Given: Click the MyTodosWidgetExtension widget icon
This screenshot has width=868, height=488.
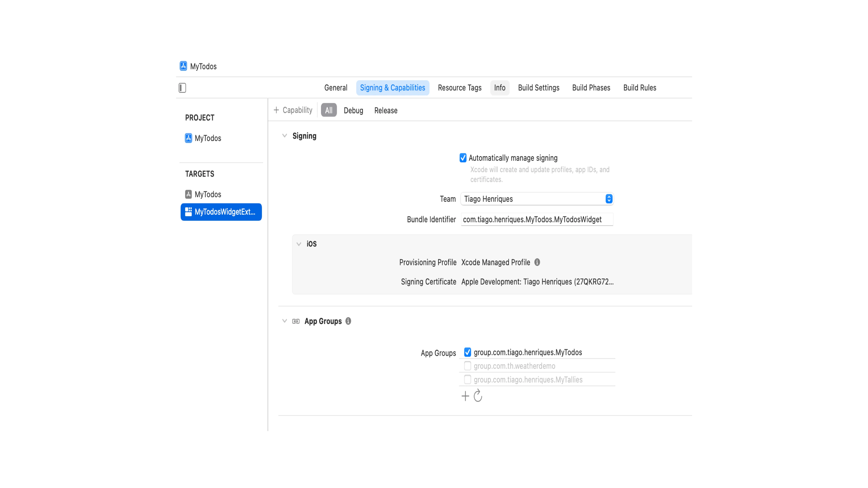Looking at the screenshot, I should 188,212.
